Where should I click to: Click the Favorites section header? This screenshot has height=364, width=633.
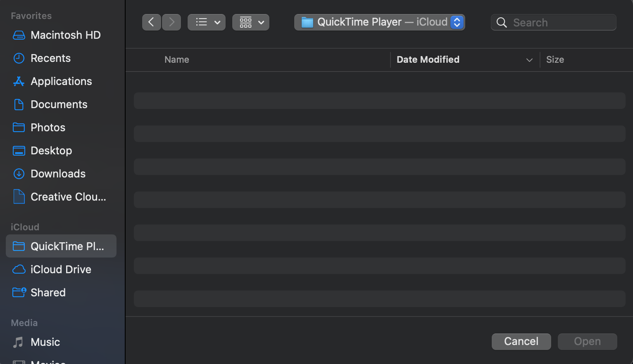pyautogui.click(x=31, y=16)
